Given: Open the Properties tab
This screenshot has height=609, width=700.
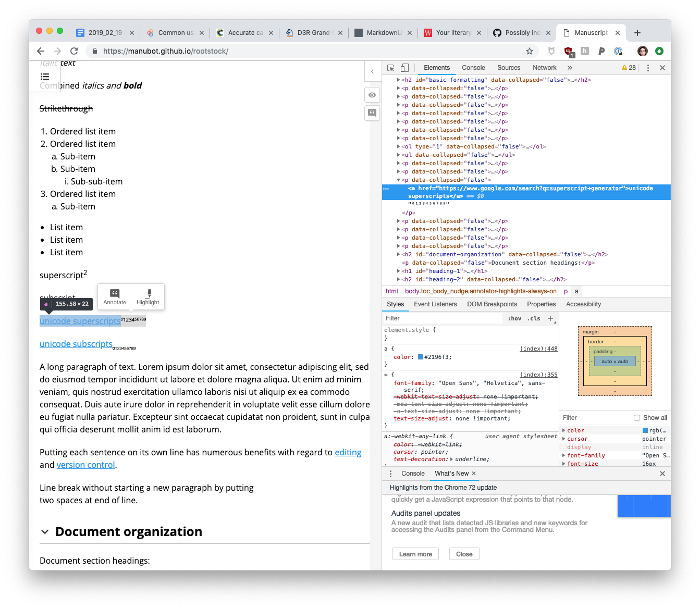Looking at the screenshot, I should tap(541, 304).
